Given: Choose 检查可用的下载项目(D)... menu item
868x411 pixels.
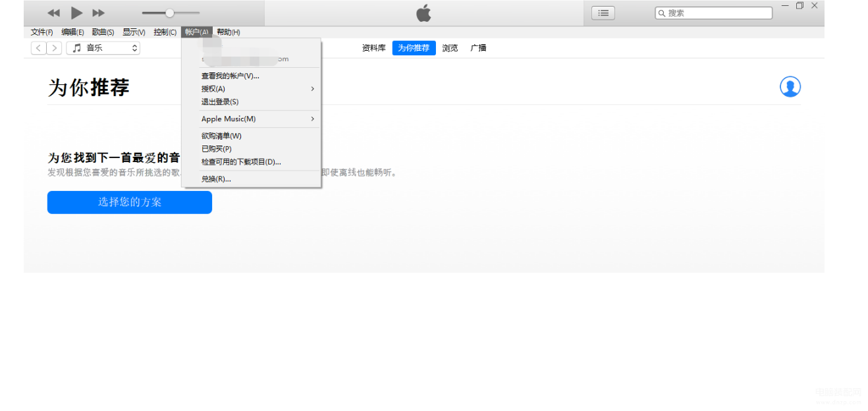Looking at the screenshot, I should tap(251, 162).
